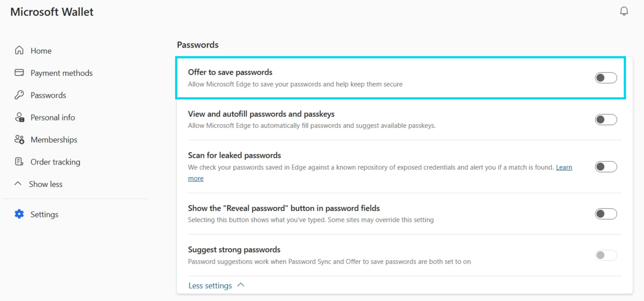The width and height of the screenshot is (644, 301).
Task: Enable the Reveal password button toggle
Action: [x=606, y=214]
